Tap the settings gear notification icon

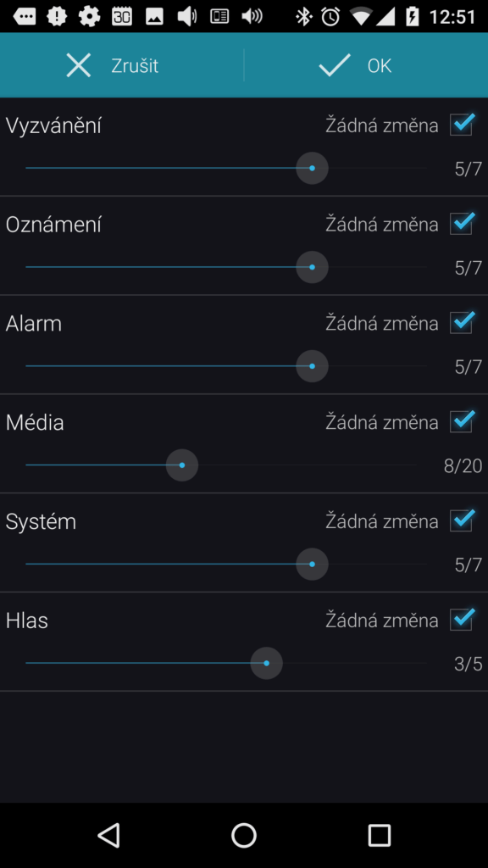point(89,16)
